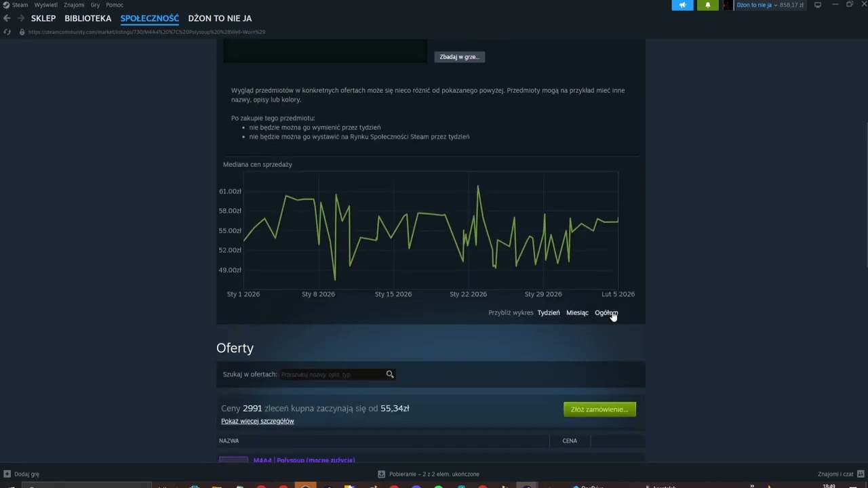Switch to the SPOŁECZNOŚĆ tab
Image resolution: width=868 pixels, height=488 pixels.
(x=150, y=18)
